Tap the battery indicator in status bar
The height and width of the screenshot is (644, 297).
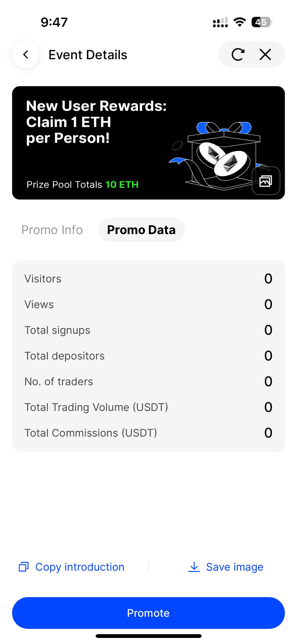261,22
